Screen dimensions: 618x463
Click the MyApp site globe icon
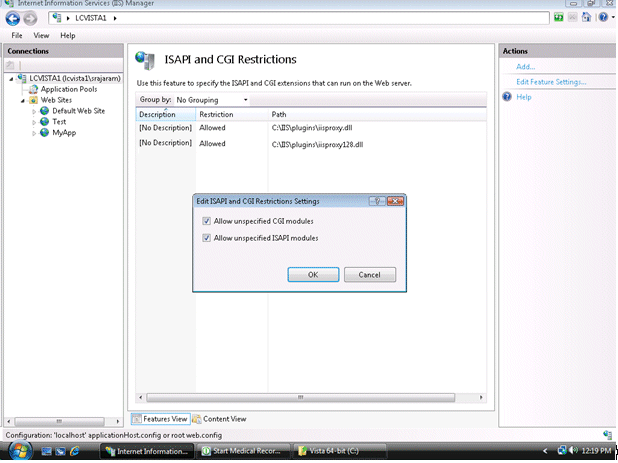click(x=45, y=132)
